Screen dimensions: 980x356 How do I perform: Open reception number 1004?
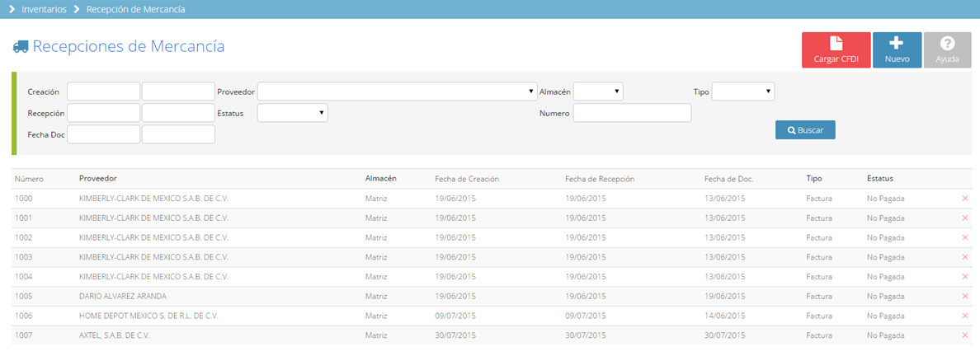tap(24, 276)
